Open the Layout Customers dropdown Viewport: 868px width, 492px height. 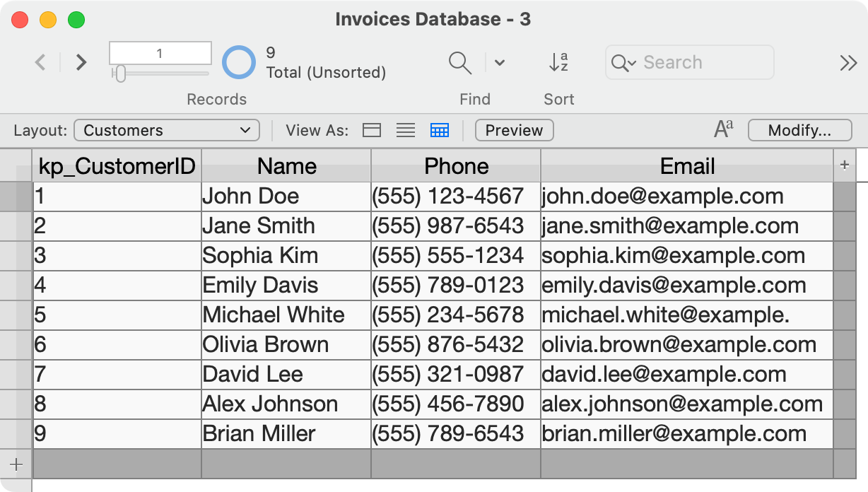[166, 130]
